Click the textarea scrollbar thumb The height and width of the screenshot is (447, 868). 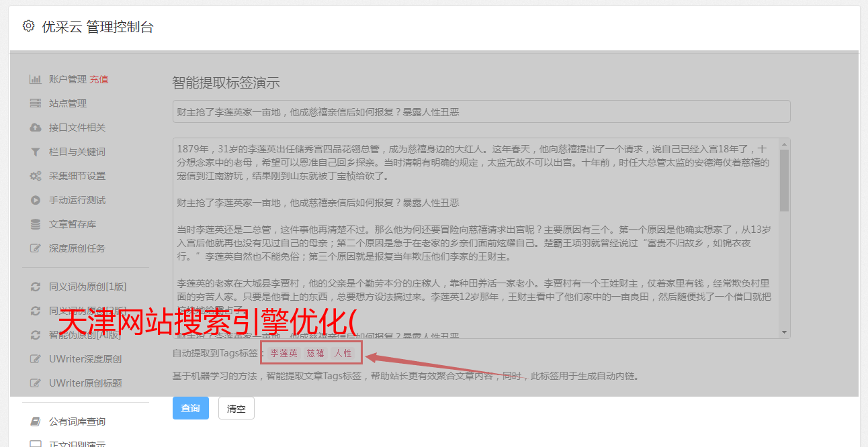pyautogui.click(x=785, y=181)
